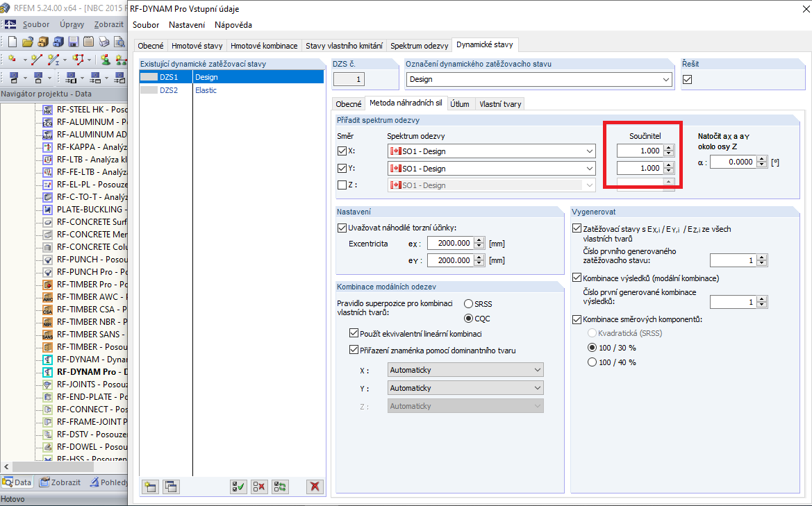Click the RF-TIMBER CSA module icon
Image resolution: width=812 pixels, height=506 pixels.
coord(48,310)
